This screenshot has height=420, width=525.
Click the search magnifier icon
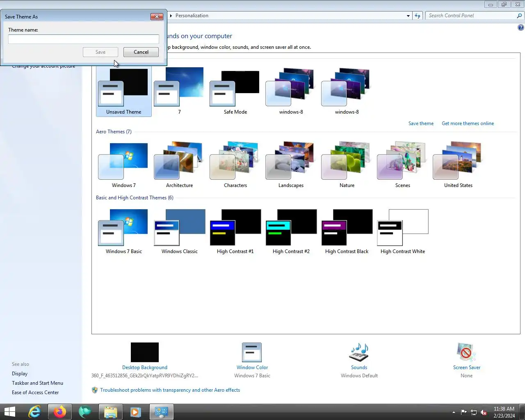[x=520, y=16]
